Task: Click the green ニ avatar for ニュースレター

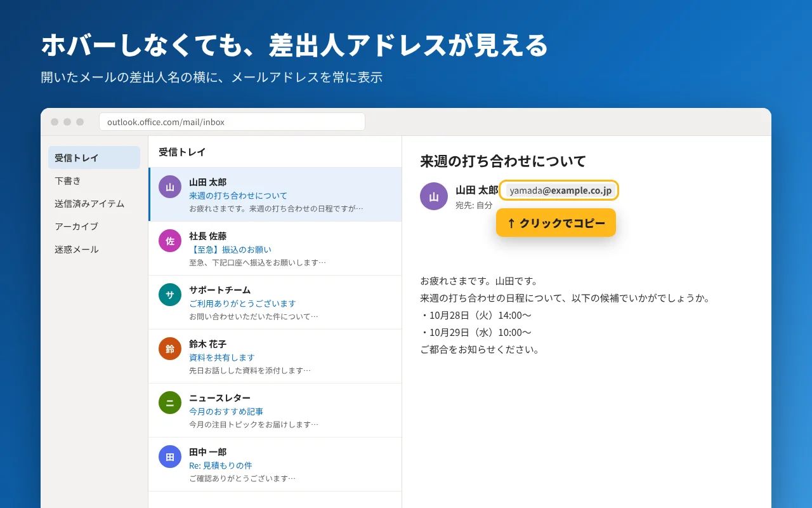Action: coord(170,403)
